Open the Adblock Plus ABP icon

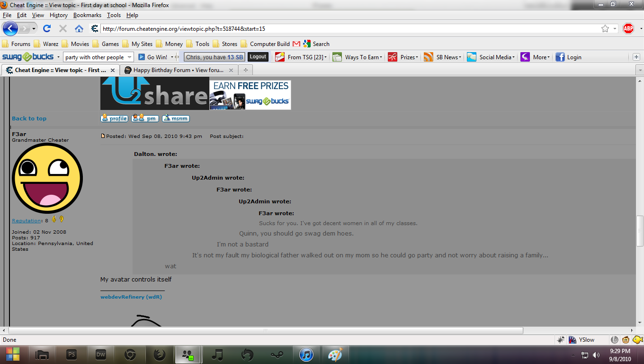pyautogui.click(x=628, y=28)
